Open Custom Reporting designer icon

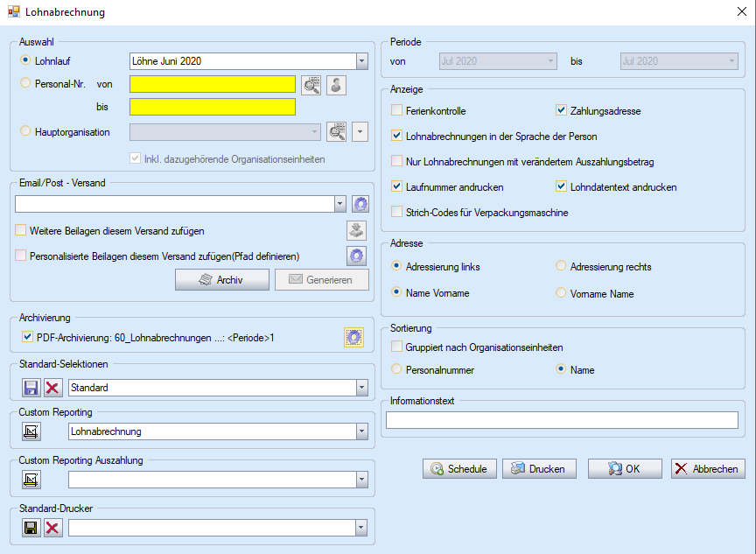31,431
